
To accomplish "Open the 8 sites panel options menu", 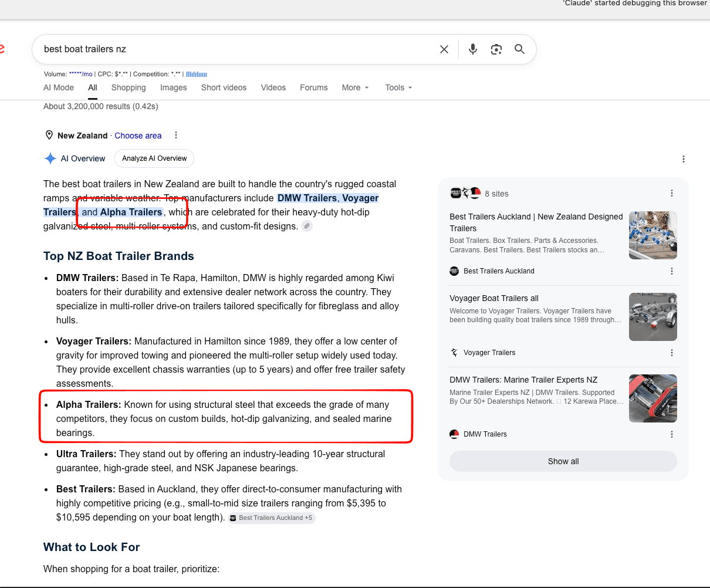I will click(672, 193).
